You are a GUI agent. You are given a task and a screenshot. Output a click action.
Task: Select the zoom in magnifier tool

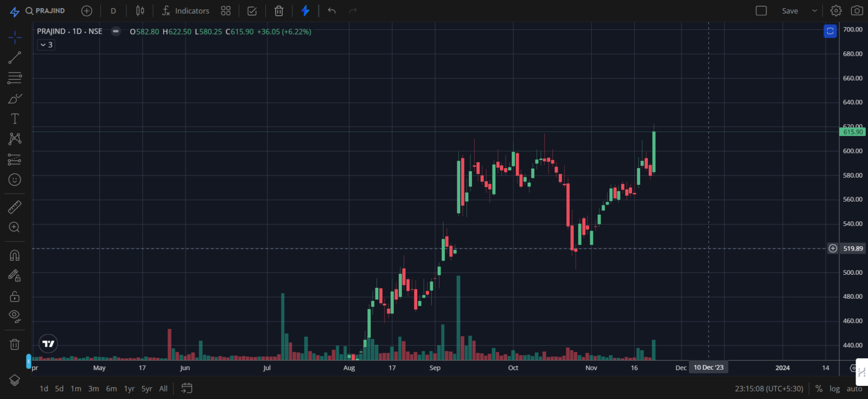pyautogui.click(x=15, y=227)
